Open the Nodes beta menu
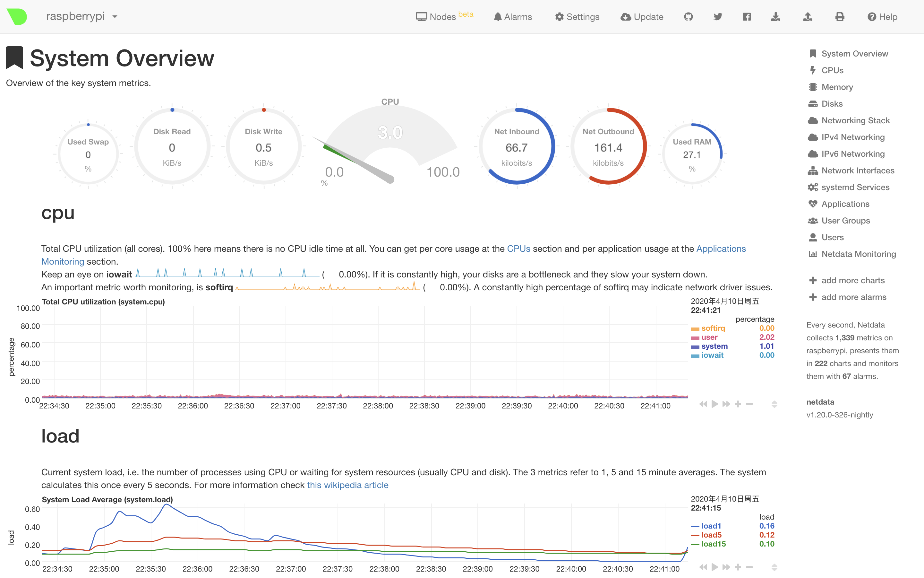Screen dimensions: 924x578 click(x=444, y=16)
